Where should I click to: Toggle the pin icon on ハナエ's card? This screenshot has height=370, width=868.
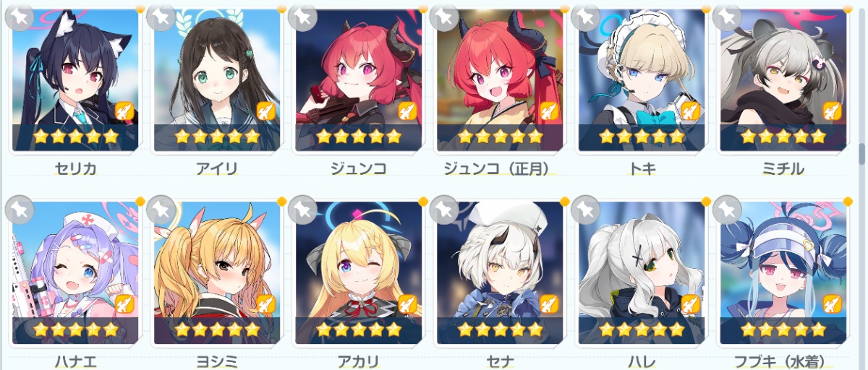(20, 210)
